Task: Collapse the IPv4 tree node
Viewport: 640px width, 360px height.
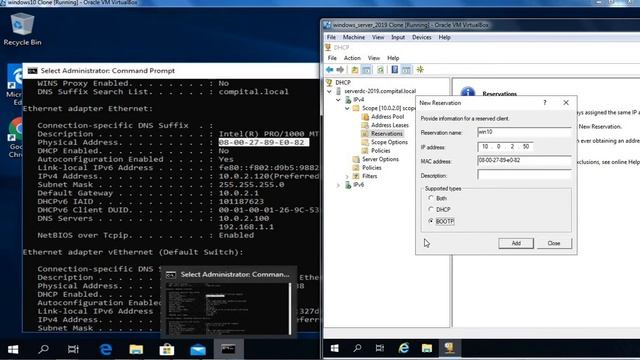Action: pyautogui.click(x=338, y=100)
